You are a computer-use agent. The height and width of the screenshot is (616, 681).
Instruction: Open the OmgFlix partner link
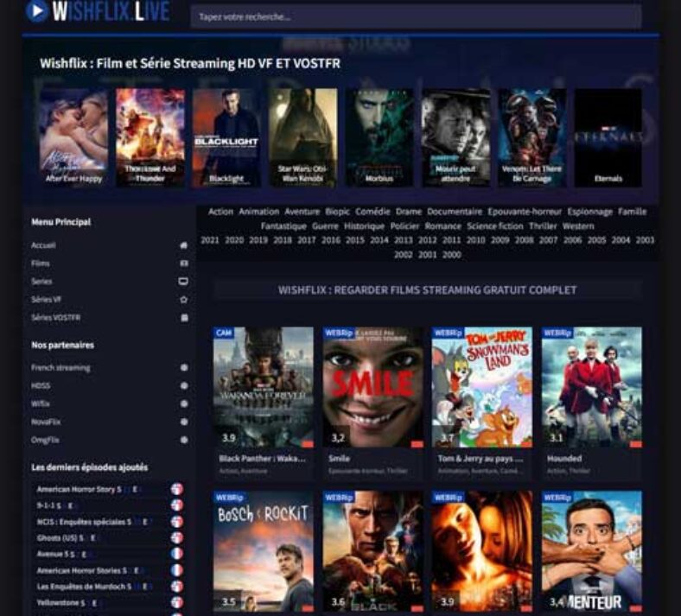[45, 440]
